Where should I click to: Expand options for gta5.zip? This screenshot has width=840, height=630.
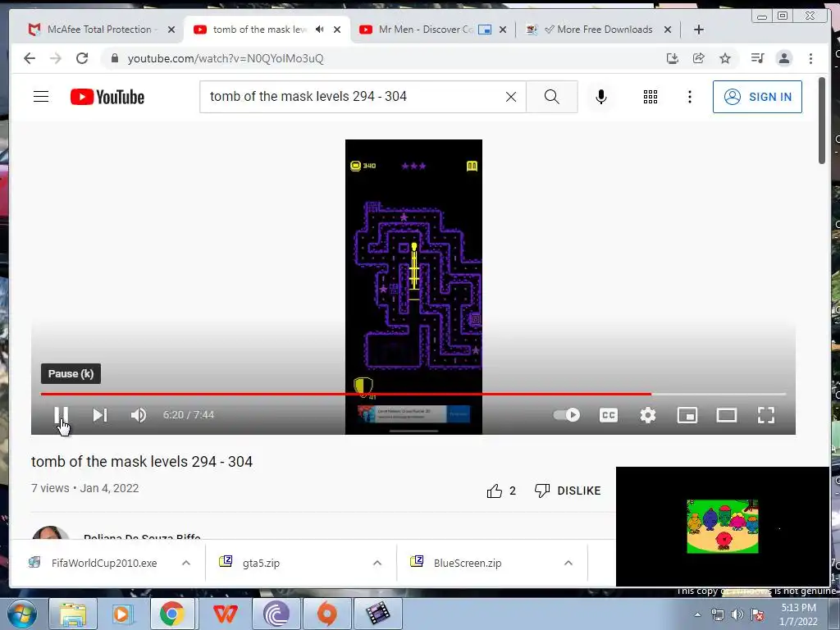[377, 563]
